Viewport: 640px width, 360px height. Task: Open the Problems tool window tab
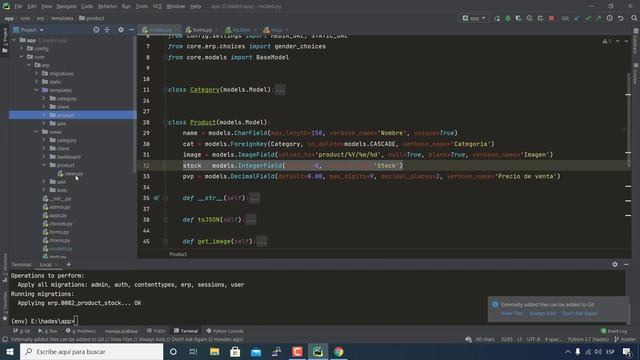pyautogui.click(x=81, y=331)
